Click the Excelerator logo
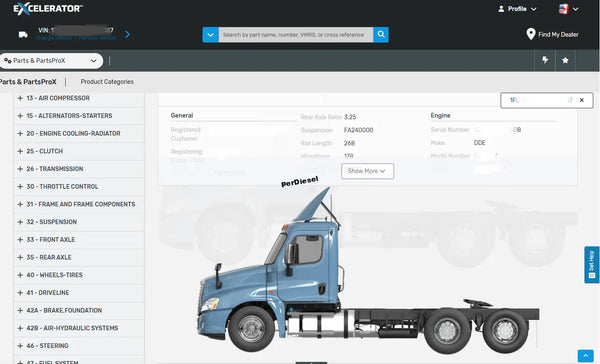The height and width of the screenshot is (364, 600). (48, 8)
